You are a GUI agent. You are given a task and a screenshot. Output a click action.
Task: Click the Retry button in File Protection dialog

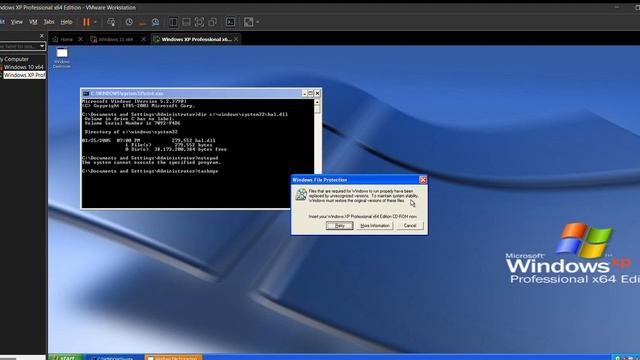coord(340,226)
